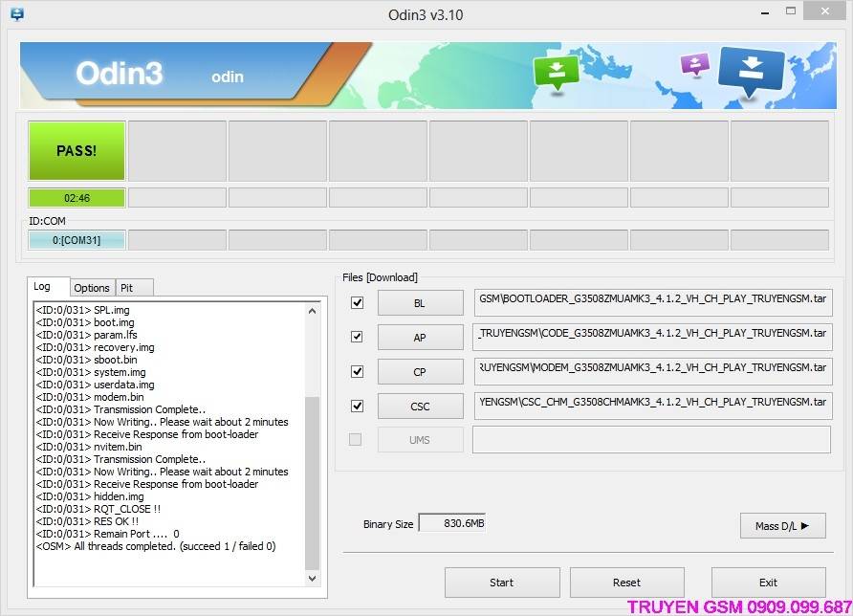Image resolution: width=853 pixels, height=616 pixels.
Task: Click the 'nvitem.bin' log line
Action: 89,447
